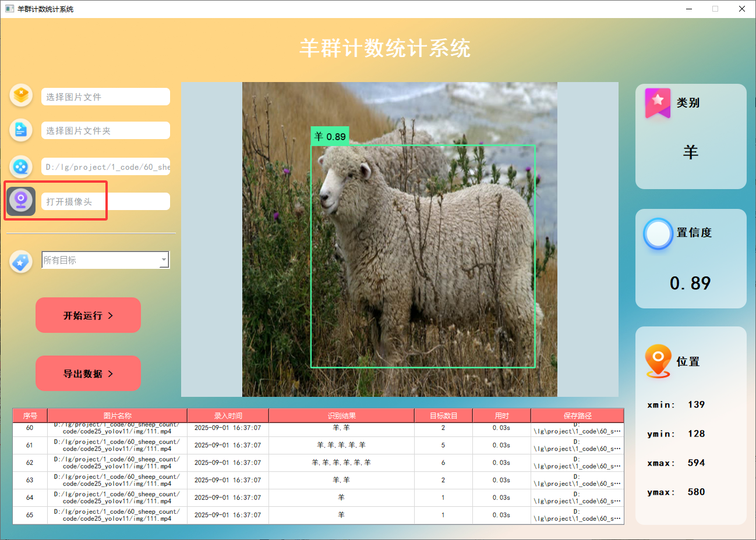
Task: Click the ymin value 128
Action: (696, 434)
